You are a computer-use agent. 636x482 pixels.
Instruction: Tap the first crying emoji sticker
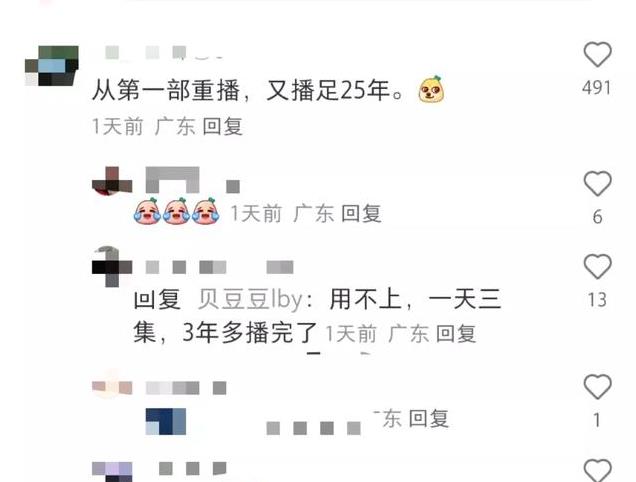pyautogui.click(x=147, y=211)
